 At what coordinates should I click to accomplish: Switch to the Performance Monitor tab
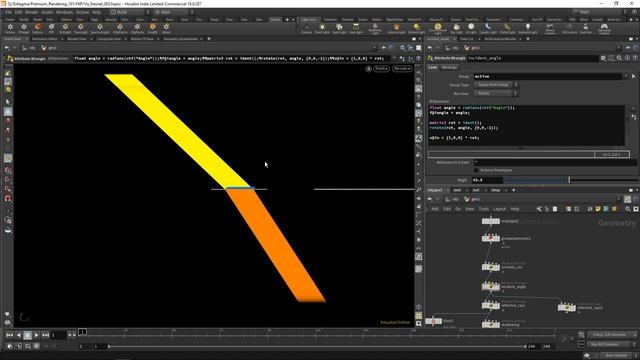(x=500, y=39)
